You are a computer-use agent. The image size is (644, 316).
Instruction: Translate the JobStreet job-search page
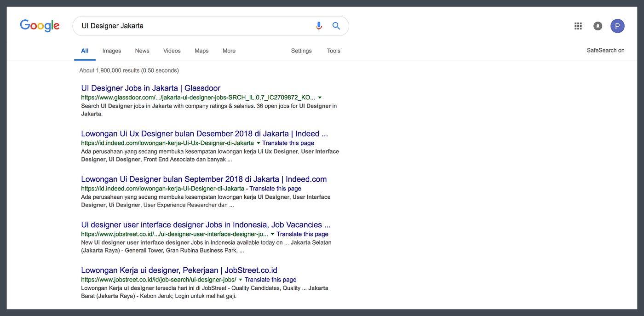(270, 280)
